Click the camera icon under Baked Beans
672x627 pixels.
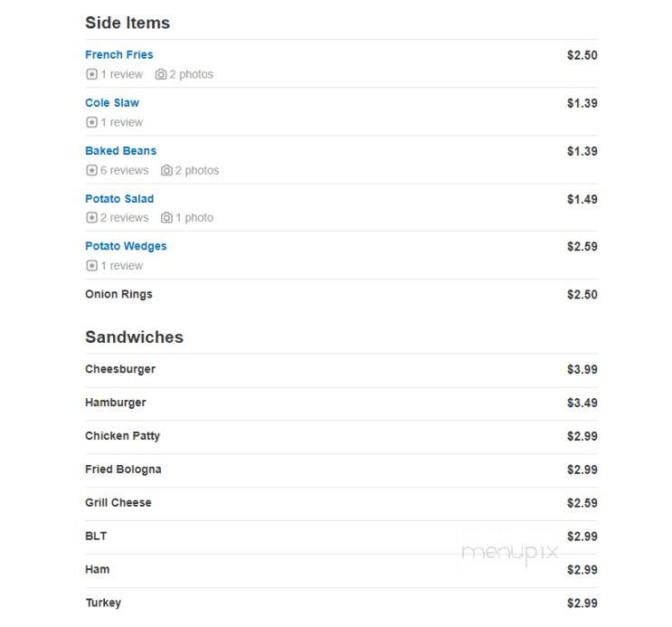click(x=166, y=170)
